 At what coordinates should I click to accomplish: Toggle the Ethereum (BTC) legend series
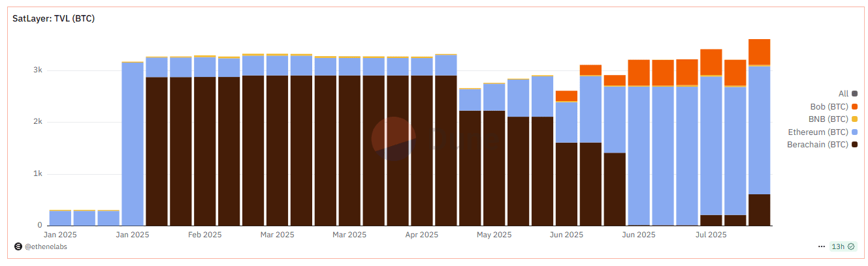pyautogui.click(x=824, y=132)
